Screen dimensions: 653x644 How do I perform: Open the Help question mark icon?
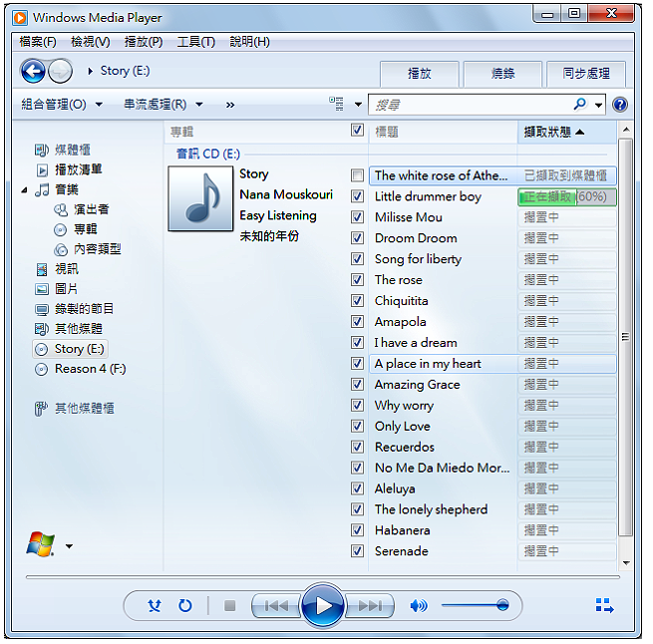[620, 104]
